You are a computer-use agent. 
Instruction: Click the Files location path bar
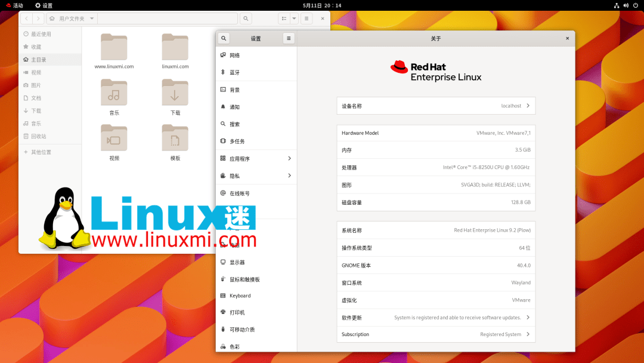tap(168, 19)
